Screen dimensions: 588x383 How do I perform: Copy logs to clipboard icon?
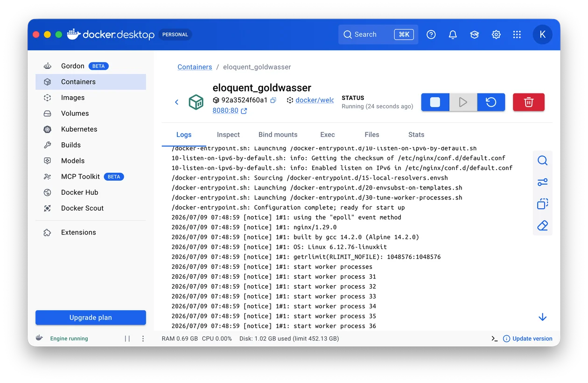[542, 204]
